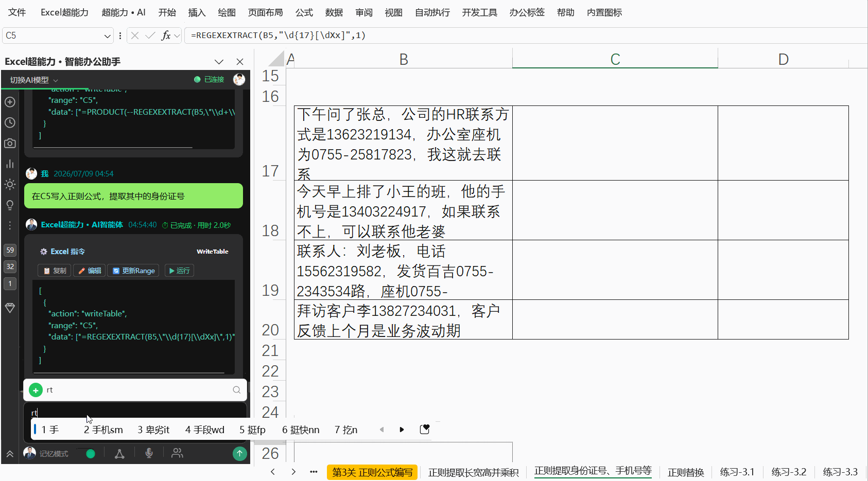Switch to the 数据 ribbon tab
The image size is (868, 481).
(x=334, y=12)
